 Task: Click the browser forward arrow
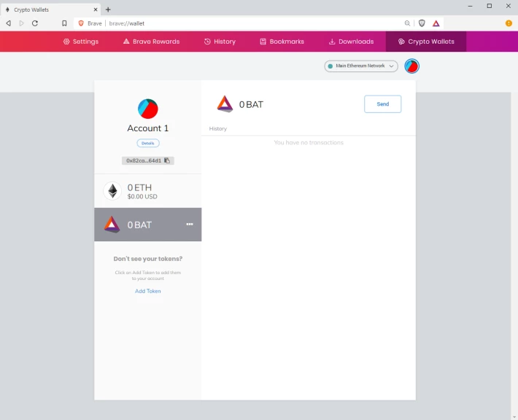coord(22,23)
